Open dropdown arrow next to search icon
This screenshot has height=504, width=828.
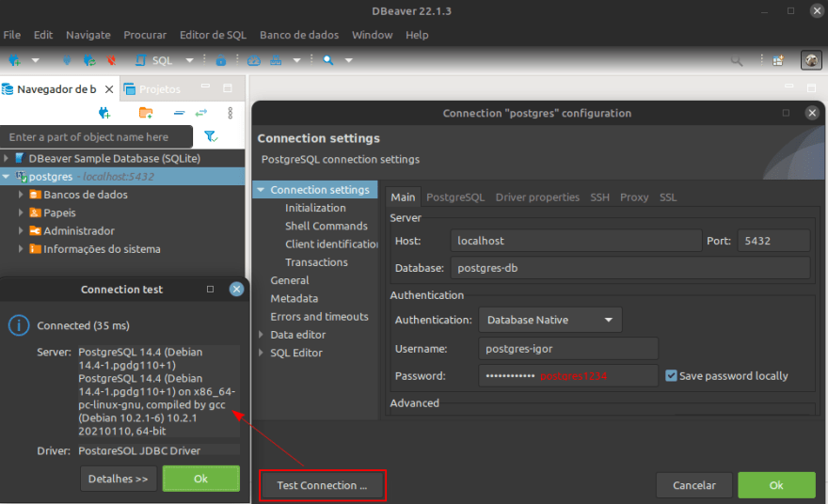click(348, 60)
